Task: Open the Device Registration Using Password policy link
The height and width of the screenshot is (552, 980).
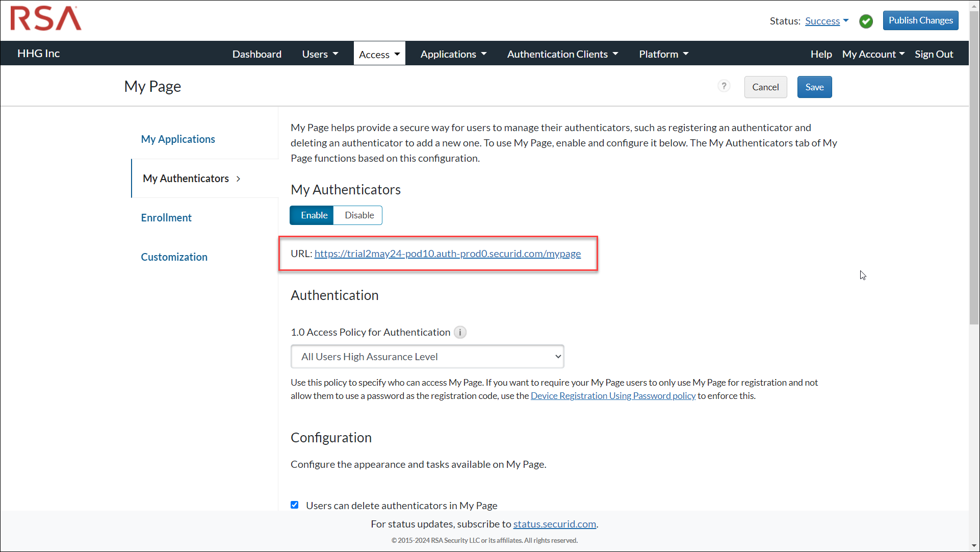Action: point(612,395)
